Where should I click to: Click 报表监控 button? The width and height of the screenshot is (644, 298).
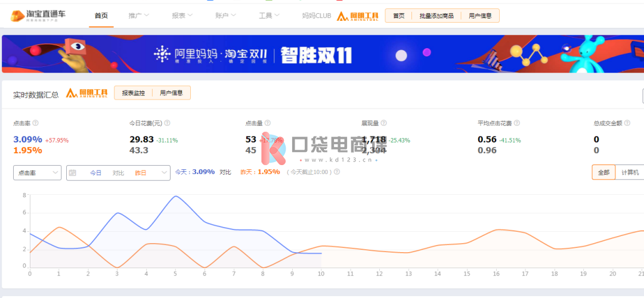coord(134,93)
